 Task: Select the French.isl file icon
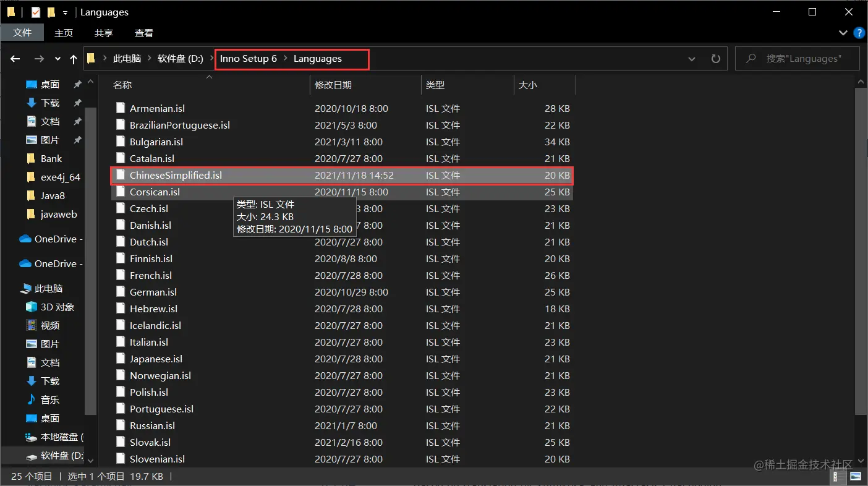(121, 275)
